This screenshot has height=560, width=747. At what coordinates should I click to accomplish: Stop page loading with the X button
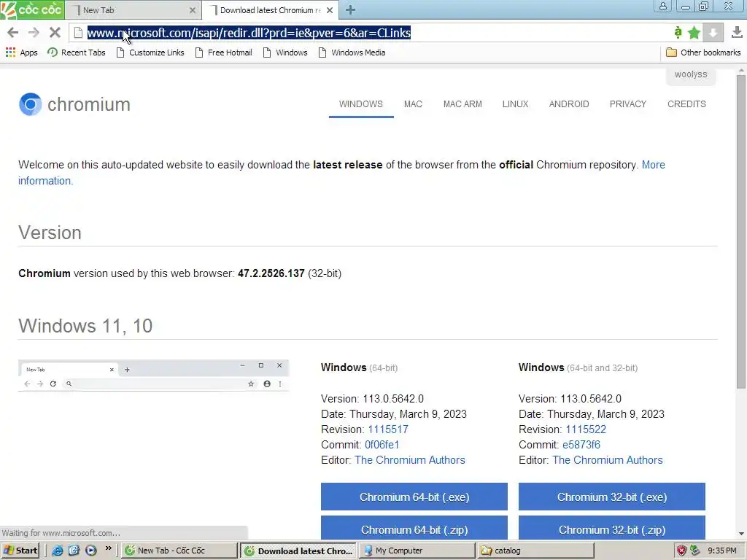coord(55,32)
